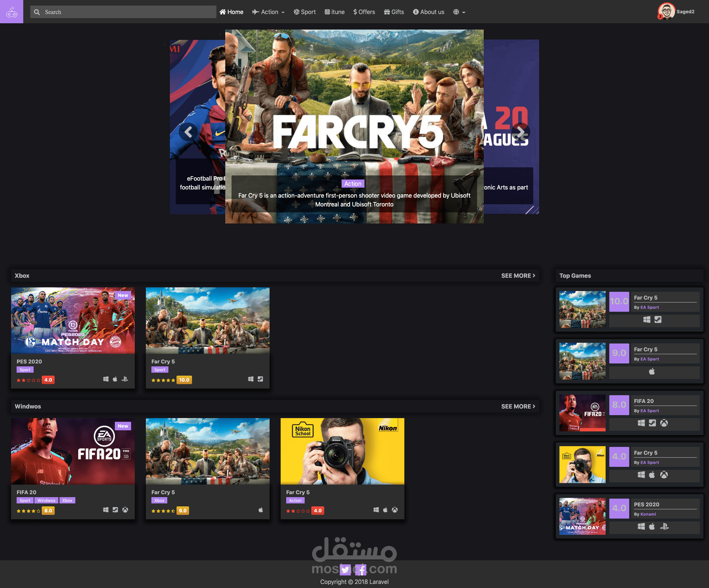Click the 10.0 rating badge on Far Cry 5 card
Viewport: 709px width, 588px height.
click(x=184, y=380)
